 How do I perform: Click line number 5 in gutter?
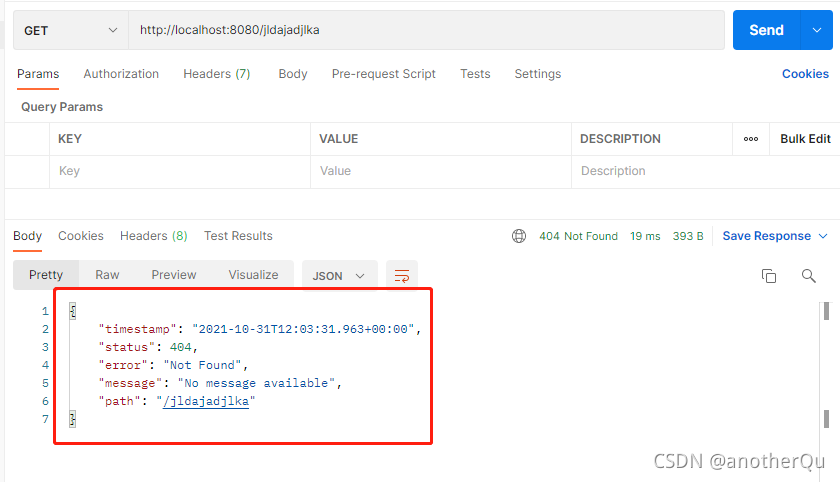(45, 383)
